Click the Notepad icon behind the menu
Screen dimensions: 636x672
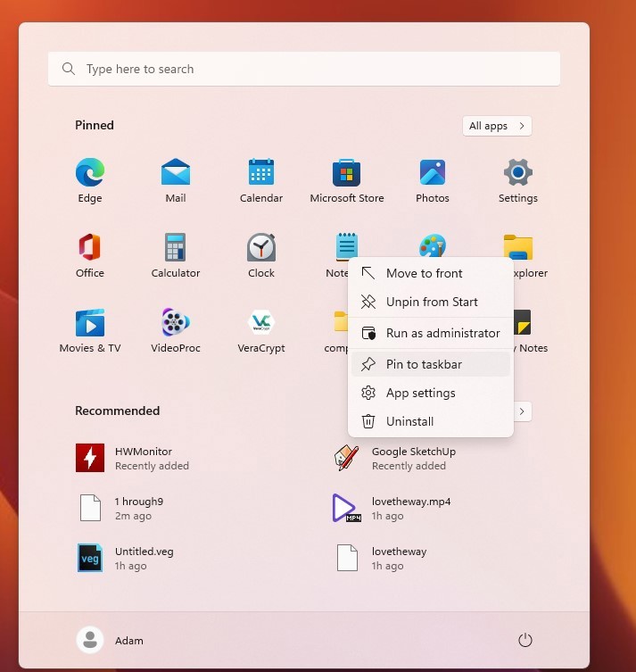(x=346, y=245)
